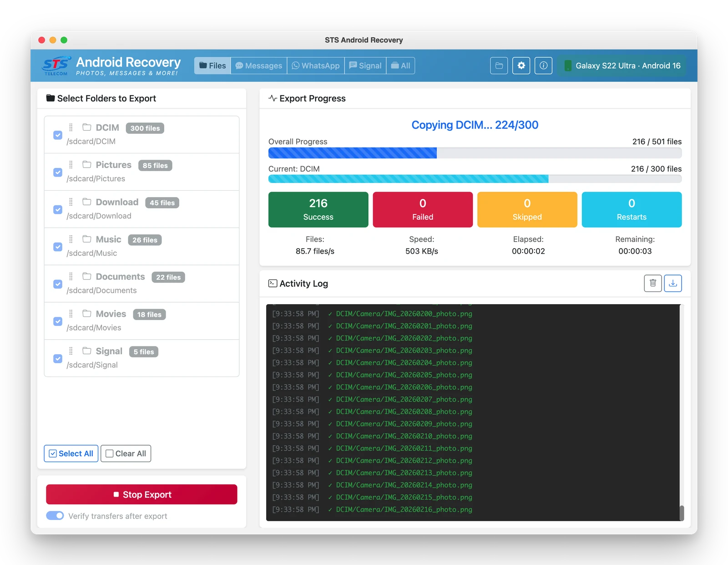
Task: Click the Export Progress pulse icon
Action: click(x=273, y=98)
